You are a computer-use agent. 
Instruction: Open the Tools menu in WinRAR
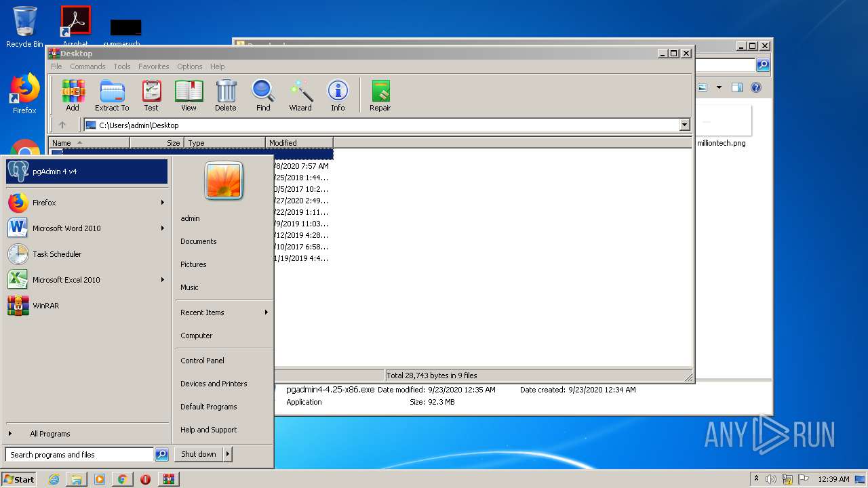click(122, 66)
